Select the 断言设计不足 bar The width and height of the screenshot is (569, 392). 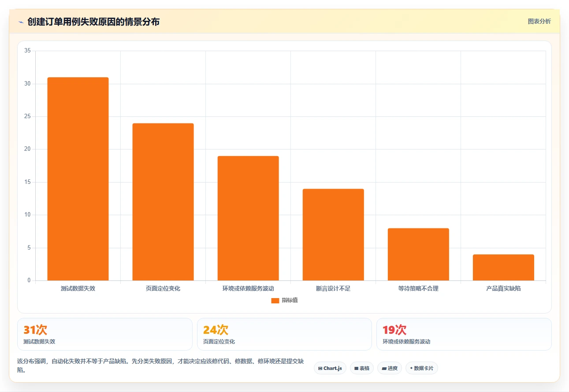[333, 235]
